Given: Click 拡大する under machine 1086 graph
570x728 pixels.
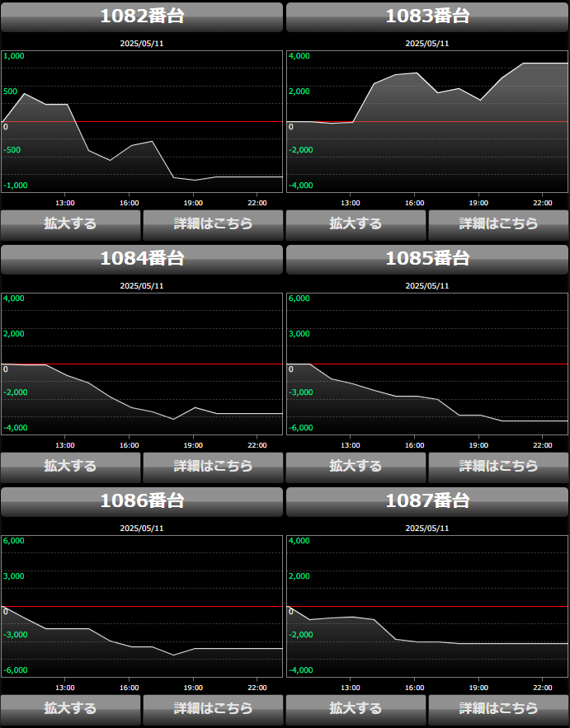Looking at the screenshot, I should (x=71, y=709).
